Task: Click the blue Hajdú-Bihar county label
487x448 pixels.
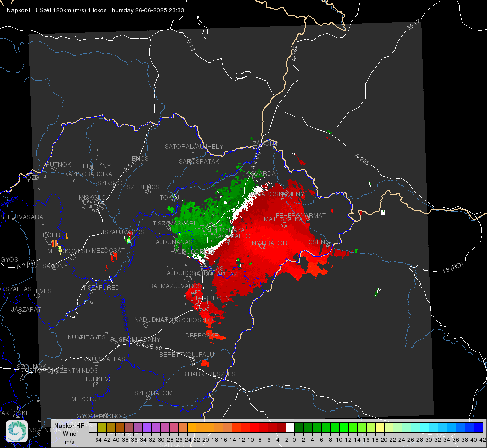Action: (x=124, y=315)
